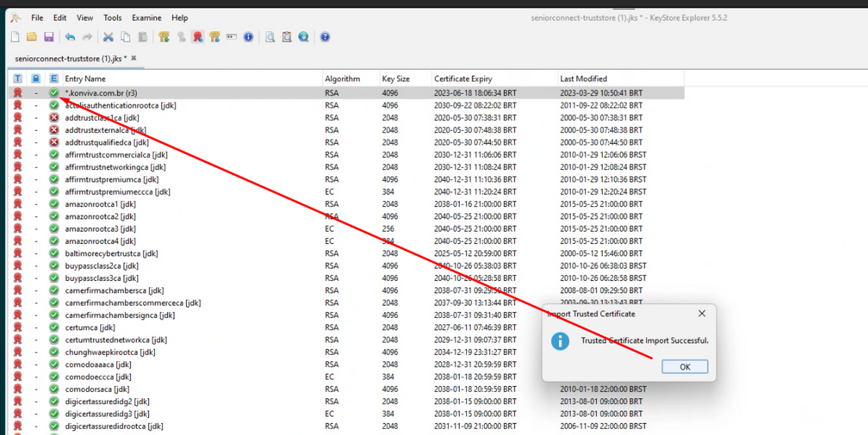
Task: Sort entries by the Algorithm column
Action: click(351, 78)
